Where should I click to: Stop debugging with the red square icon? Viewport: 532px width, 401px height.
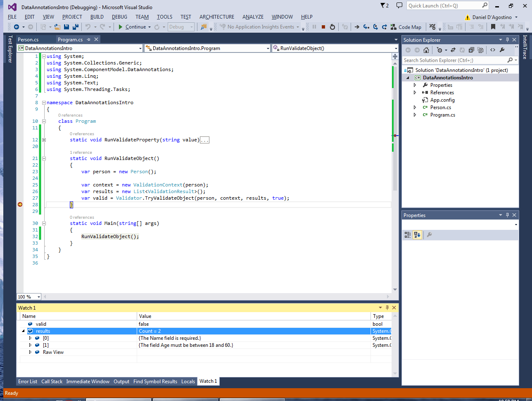pos(323,27)
